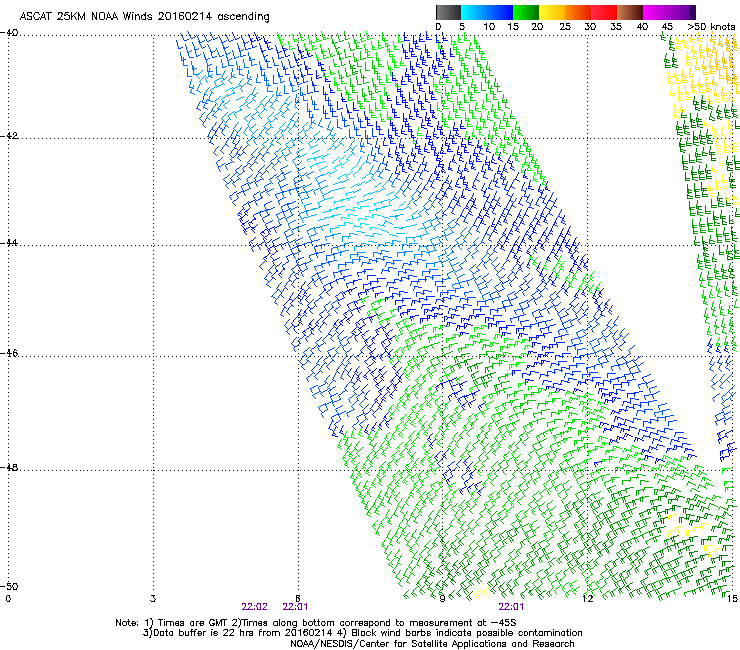Viewport: 740px width, 650px height.
Task: Click the "-40" latitude axis label
Action: click(9, 33)
